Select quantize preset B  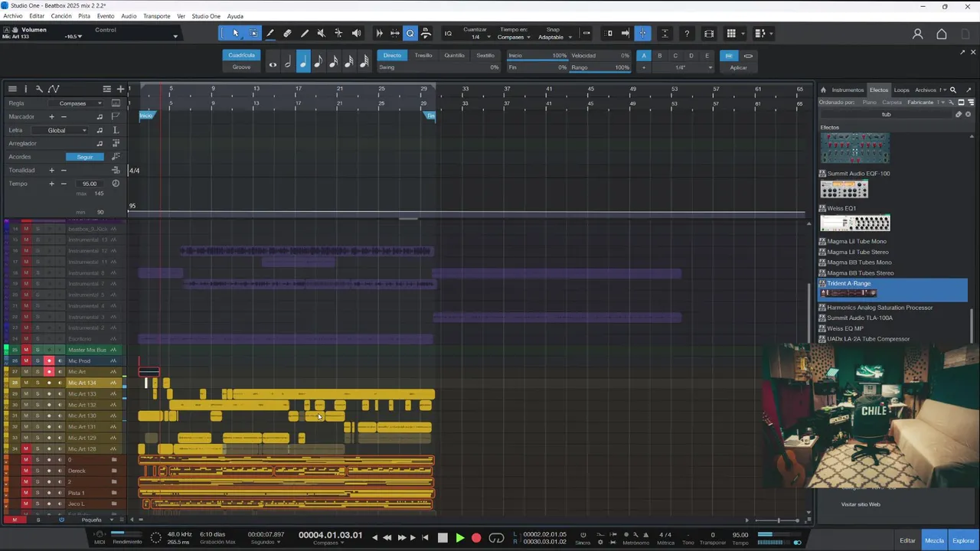tap(659, 55)
